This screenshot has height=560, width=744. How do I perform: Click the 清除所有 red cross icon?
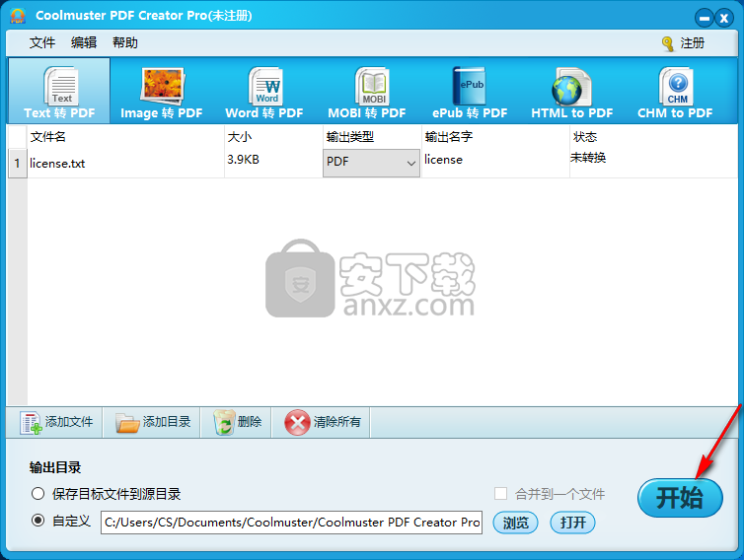[297, 422]
